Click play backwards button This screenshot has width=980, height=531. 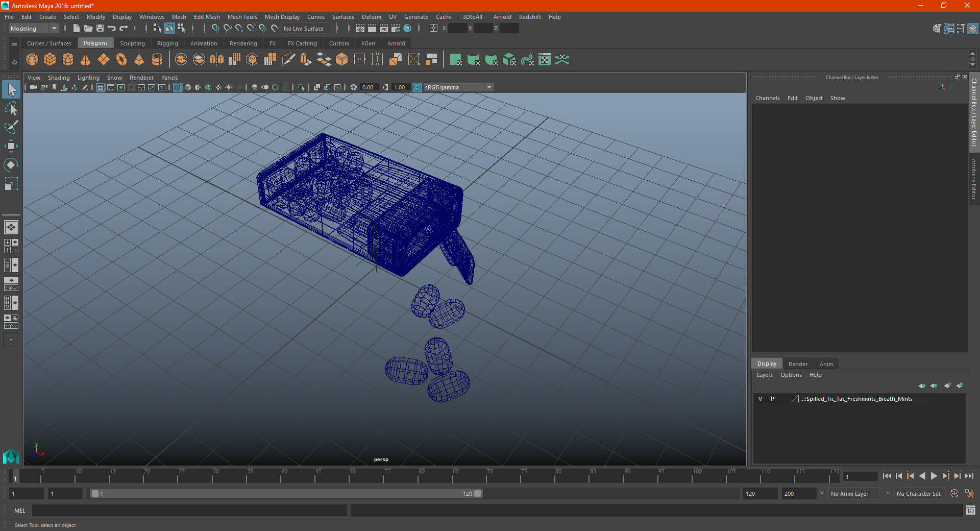click(922, 476)
